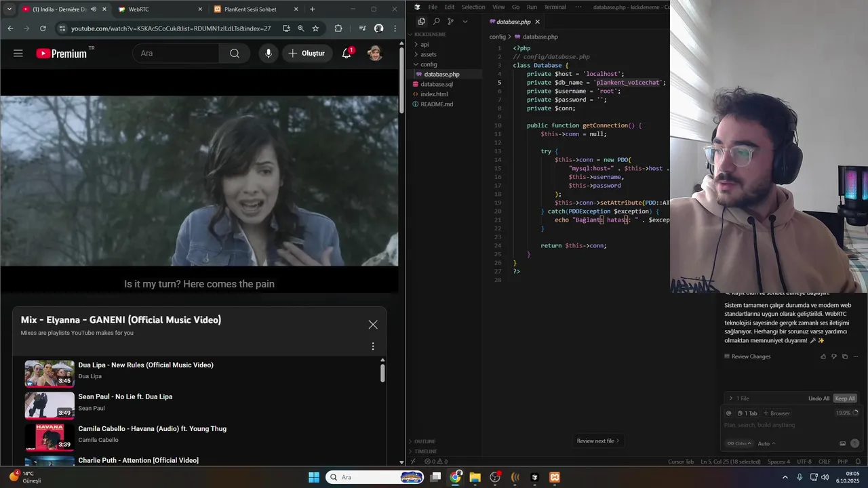Give thumbs down to the AI response
Viewport: 868px width, 488px height.
click(x=834, y=357)
